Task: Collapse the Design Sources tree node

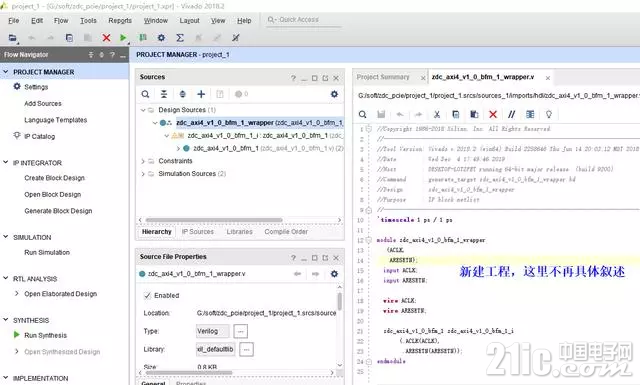Action: click(x=143, y=110)
